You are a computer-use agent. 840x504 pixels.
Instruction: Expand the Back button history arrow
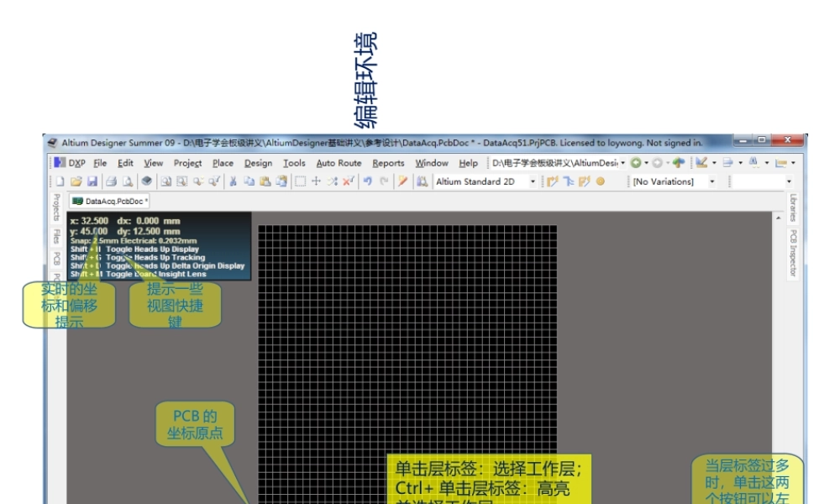646,163
